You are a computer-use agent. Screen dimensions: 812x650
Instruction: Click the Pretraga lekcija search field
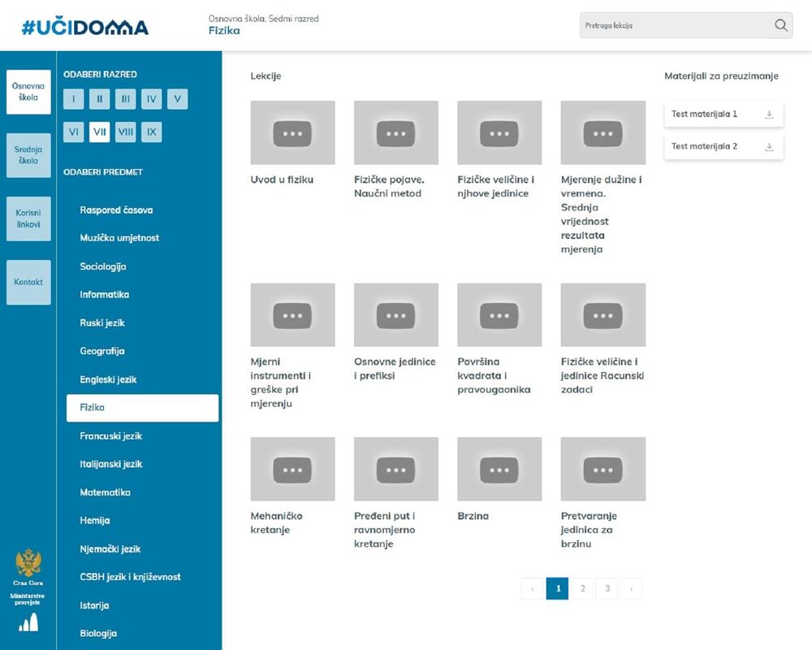click(674, 25)
